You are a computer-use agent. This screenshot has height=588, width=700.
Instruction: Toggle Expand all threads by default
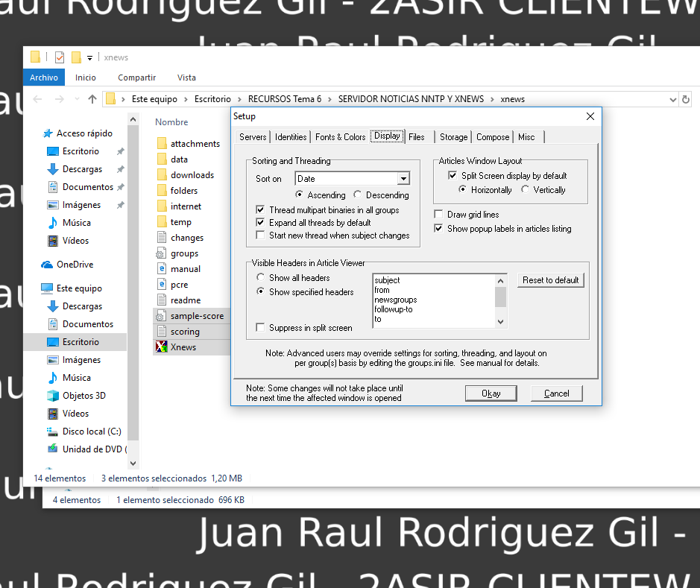coord(260,222)
